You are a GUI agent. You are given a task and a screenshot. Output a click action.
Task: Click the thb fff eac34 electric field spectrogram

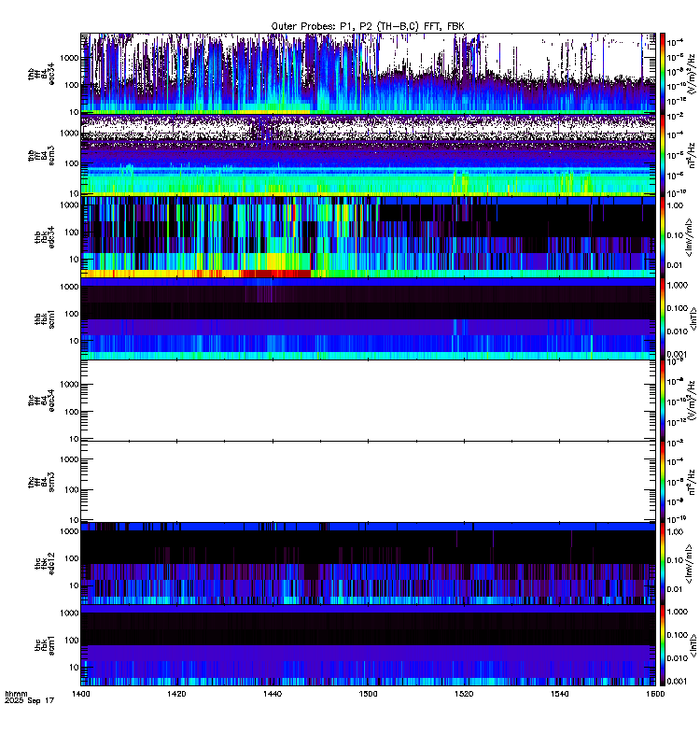(368, 74)
